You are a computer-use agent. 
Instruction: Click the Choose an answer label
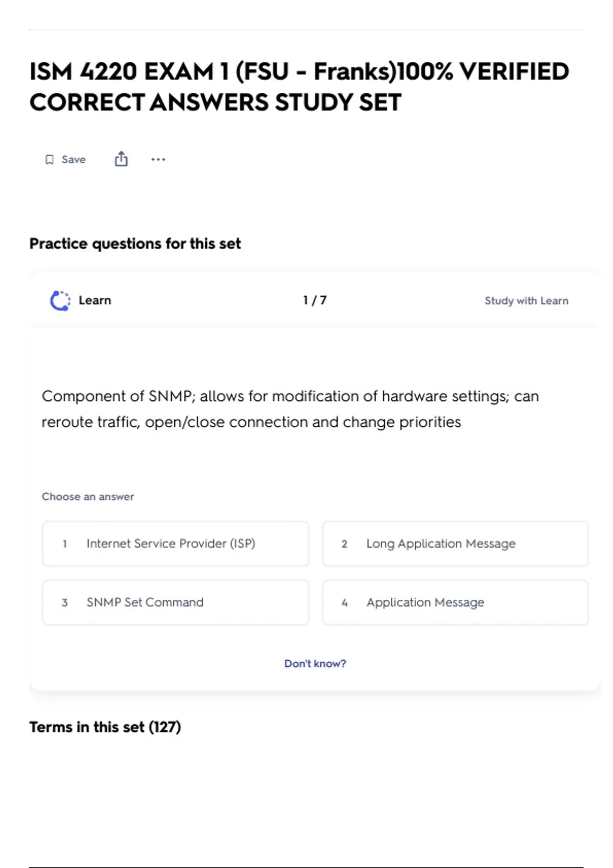click(x=88, y=497)
